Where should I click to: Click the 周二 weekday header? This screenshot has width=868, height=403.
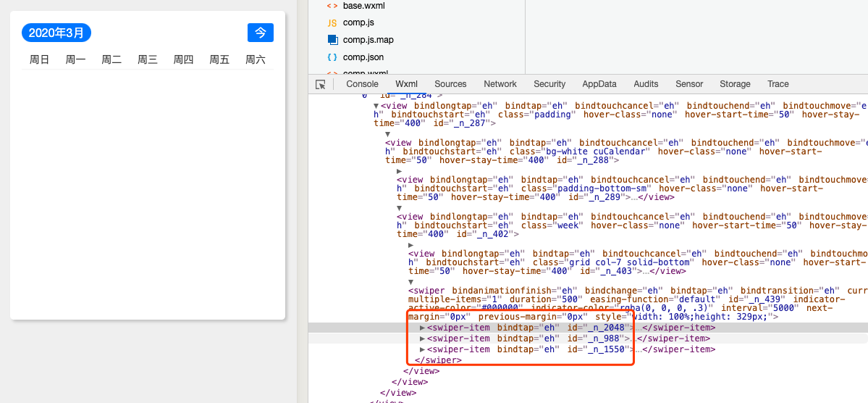click(x=111, y=59)
